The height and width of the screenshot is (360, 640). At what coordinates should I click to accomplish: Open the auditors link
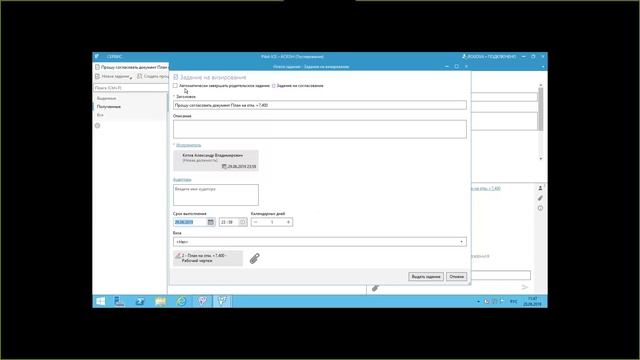pyautogui.click(x=182, y=180)
